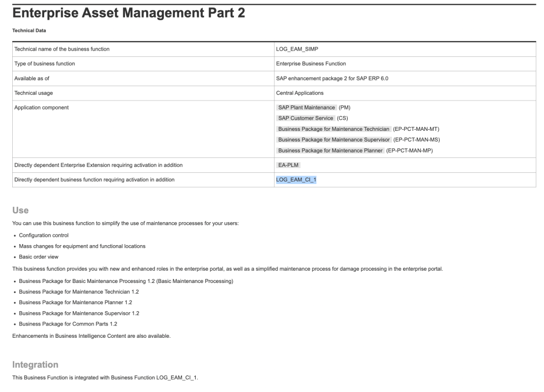Click the Central Applications table cell

[x=299, y=93]
